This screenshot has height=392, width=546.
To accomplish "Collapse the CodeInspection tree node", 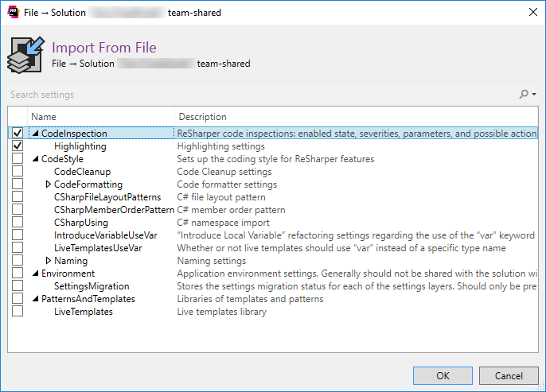I will coord(35,134).
